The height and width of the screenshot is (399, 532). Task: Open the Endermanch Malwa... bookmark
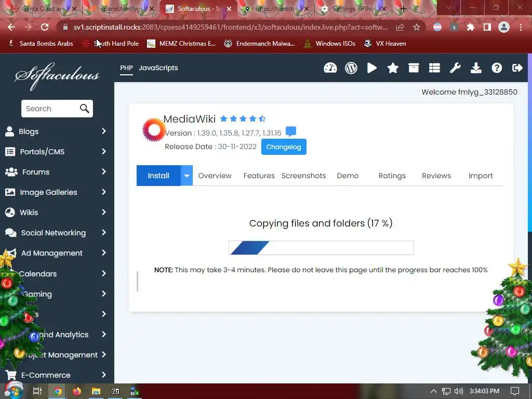pyautogui.click(x=260, y=44)
